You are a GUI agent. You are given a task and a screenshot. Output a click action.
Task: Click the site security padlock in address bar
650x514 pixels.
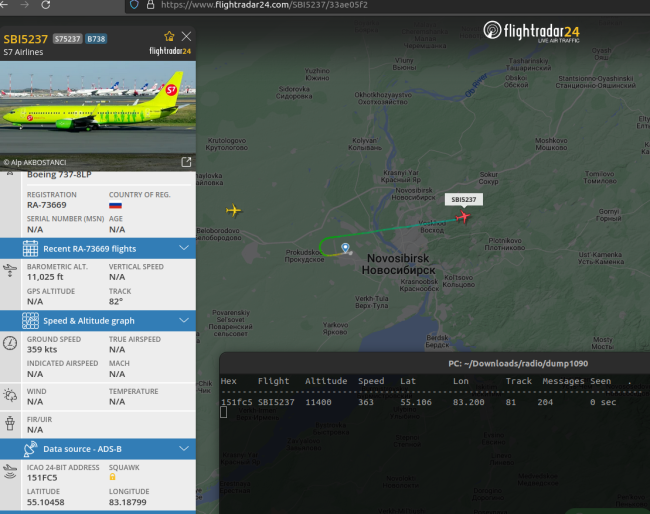point(149,5)
